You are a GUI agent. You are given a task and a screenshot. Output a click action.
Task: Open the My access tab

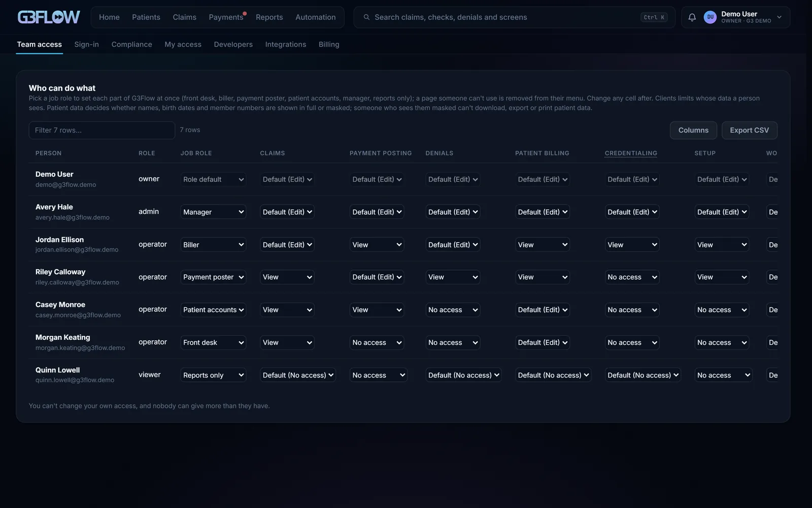click(x=183, y=45)
